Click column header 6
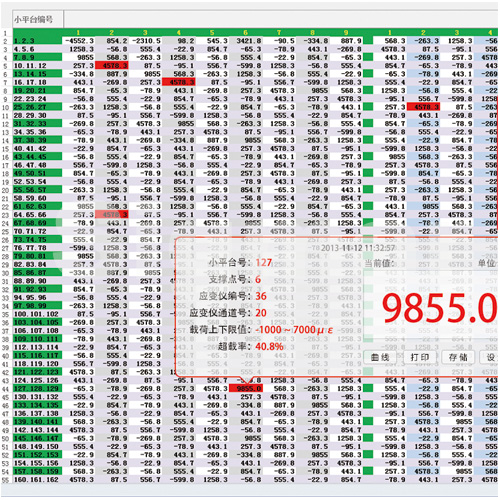 (x=246, y=32)
